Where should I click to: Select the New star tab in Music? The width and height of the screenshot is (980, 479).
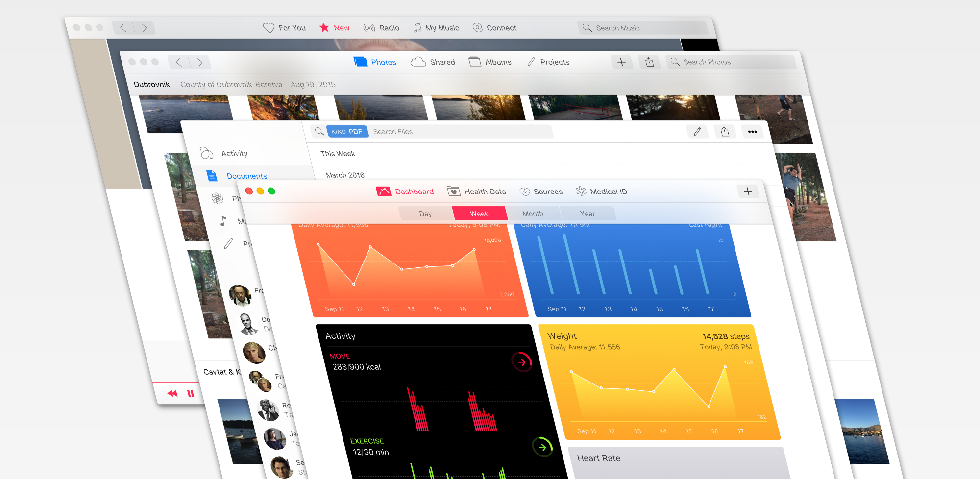click(x=334, y=28)
